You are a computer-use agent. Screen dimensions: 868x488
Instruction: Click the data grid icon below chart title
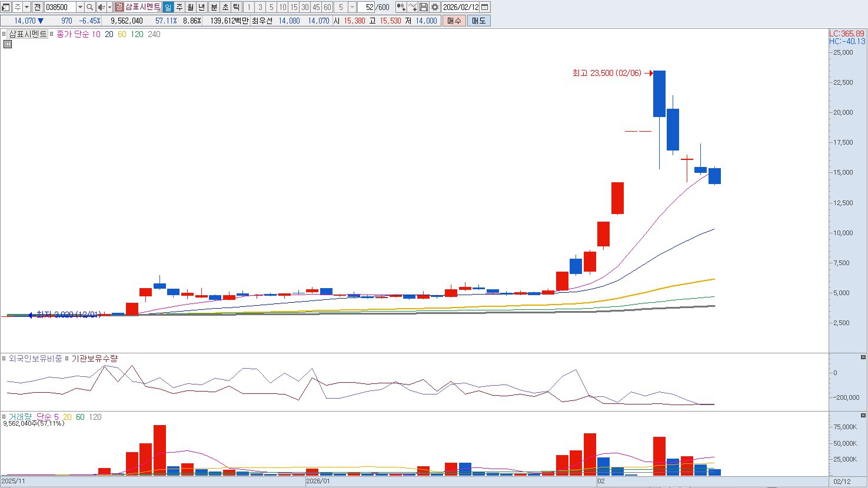pos(8,44)
